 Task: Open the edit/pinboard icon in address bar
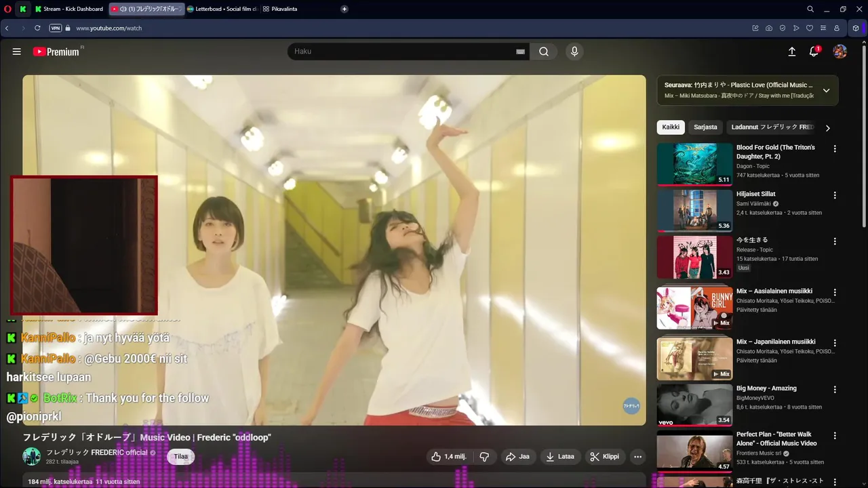point(755,28)
